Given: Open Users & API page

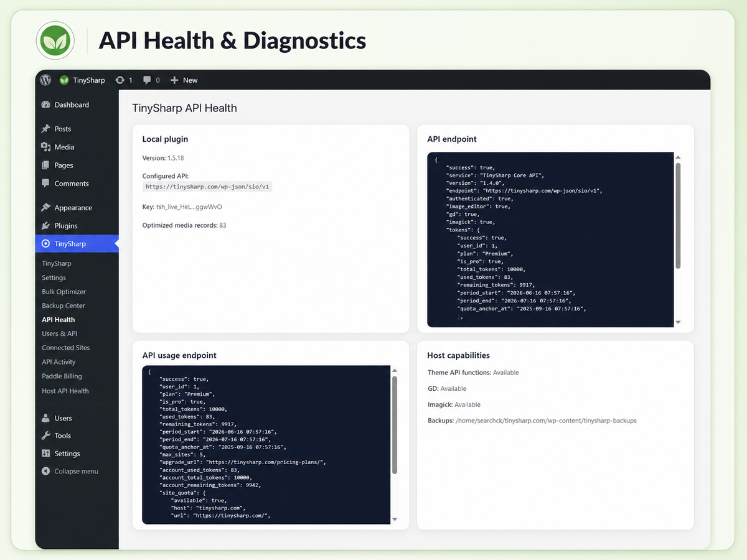Looking at the screenshot, I should pos(60,334).
